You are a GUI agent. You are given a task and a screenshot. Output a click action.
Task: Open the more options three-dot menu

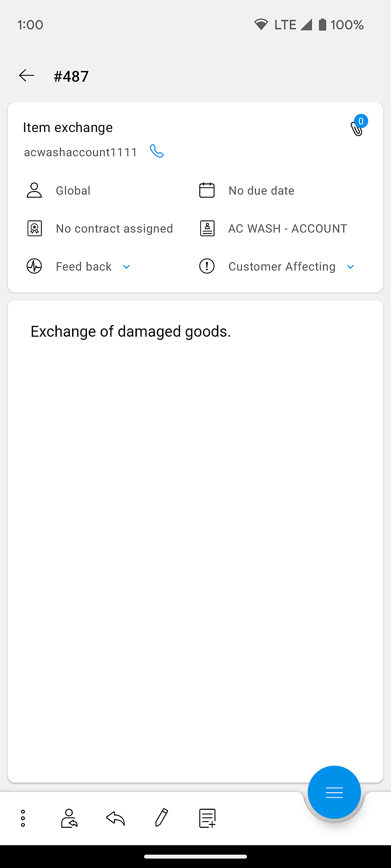[23, 818]
